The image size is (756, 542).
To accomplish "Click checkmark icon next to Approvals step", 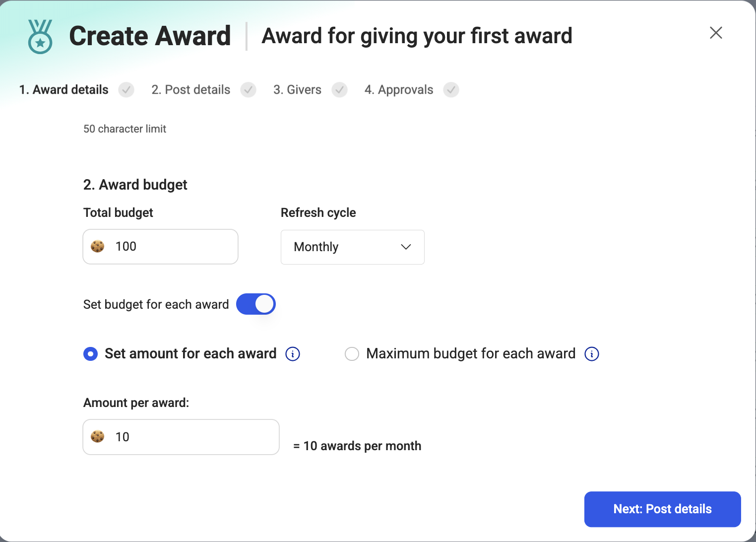I will pos(451,90).
